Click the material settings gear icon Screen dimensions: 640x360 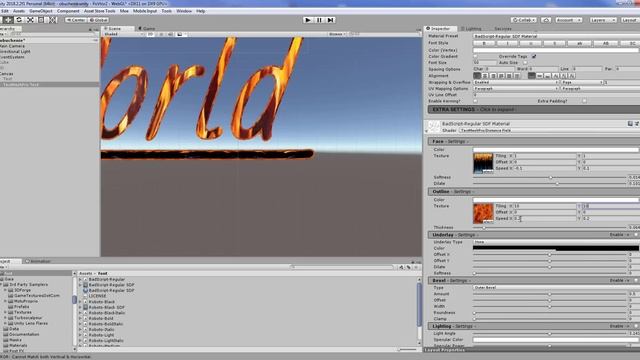coord(637,124)
